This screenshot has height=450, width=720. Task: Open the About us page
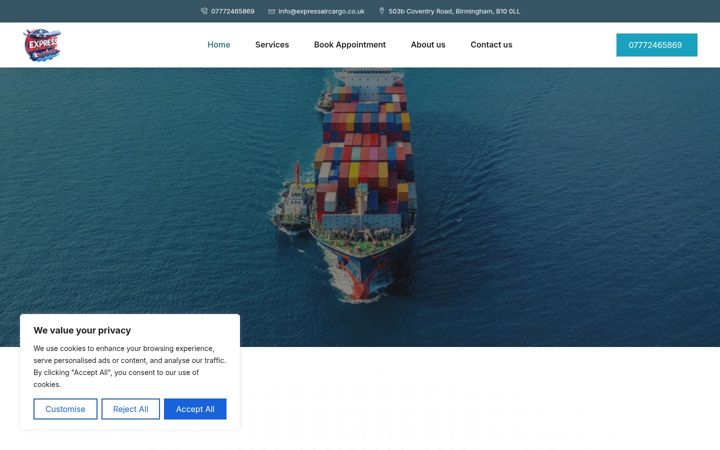[x=428, y=45]
